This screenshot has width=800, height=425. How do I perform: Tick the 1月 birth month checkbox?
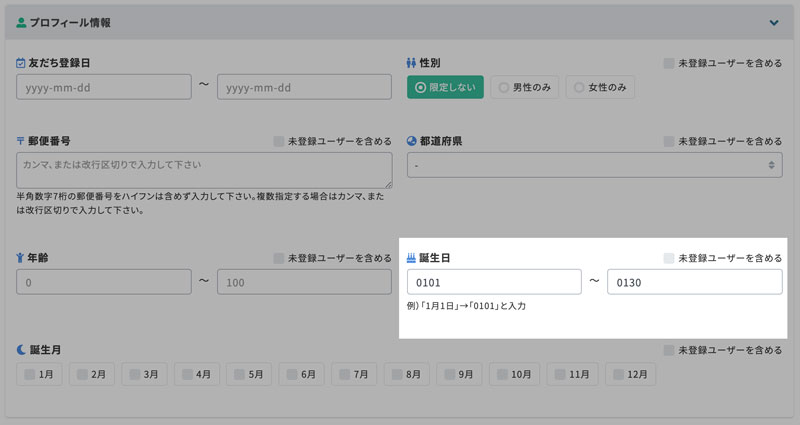point(30,374)
